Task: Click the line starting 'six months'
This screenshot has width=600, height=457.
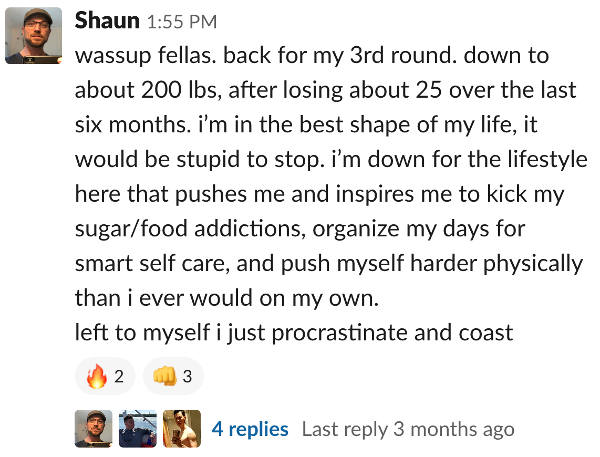Action: pos(306,125)
